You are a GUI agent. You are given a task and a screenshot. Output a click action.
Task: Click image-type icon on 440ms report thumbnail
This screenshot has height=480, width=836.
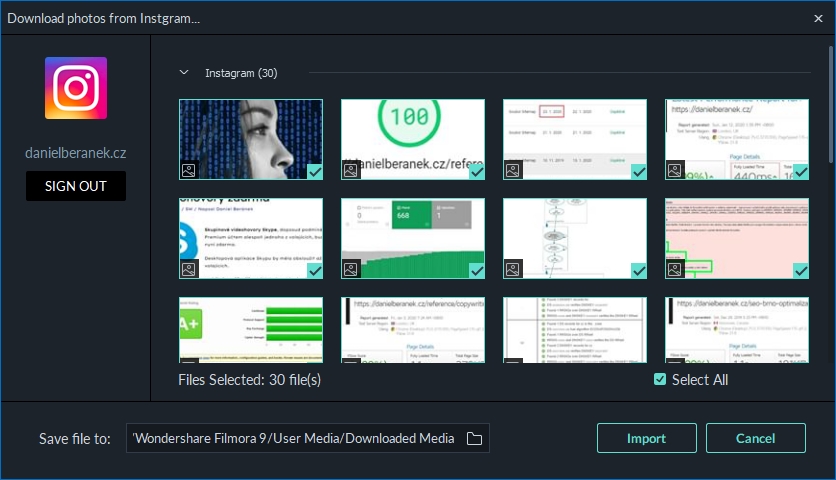pyautogui.click(x=675, y=170)
